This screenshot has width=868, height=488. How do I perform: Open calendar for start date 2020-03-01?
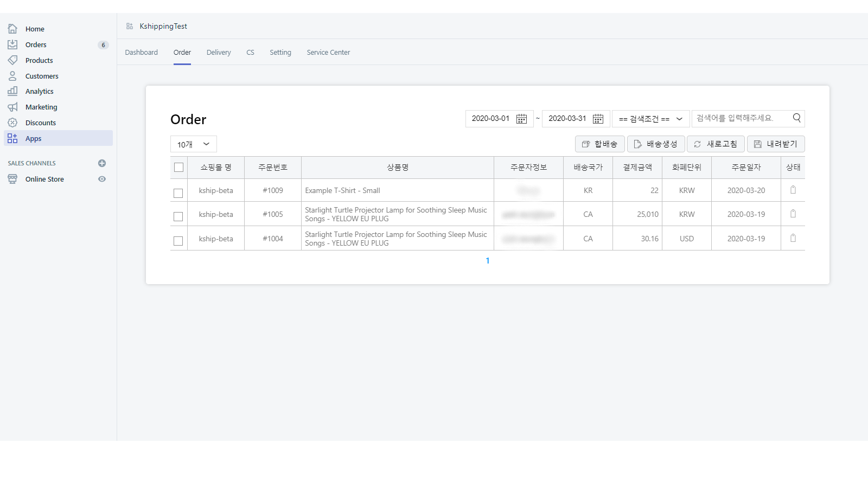pyautogui.click(x=521, y=119)
